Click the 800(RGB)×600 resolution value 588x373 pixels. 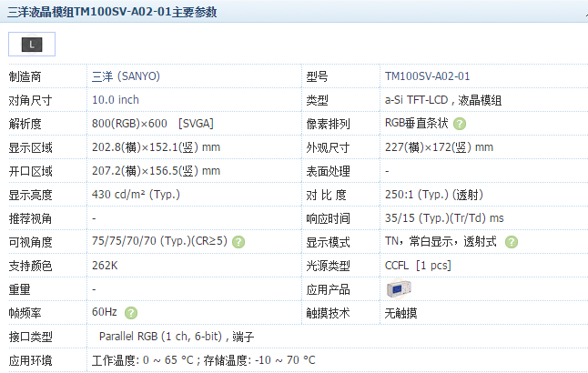(130, 124)
